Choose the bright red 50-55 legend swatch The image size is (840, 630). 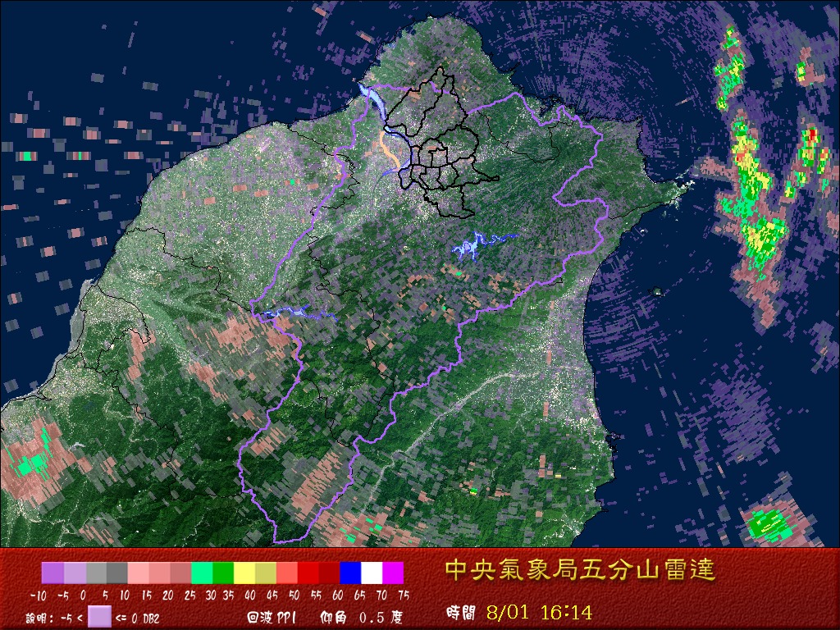308,573
